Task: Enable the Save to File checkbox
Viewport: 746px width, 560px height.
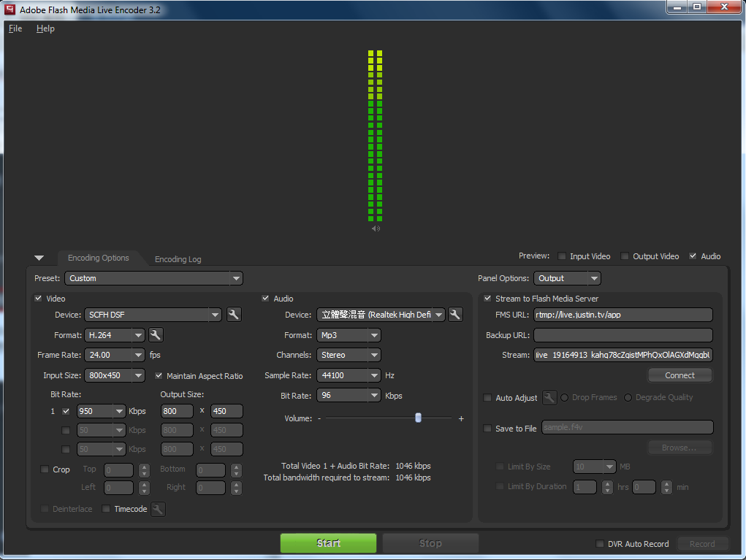Action: [488, 429]
